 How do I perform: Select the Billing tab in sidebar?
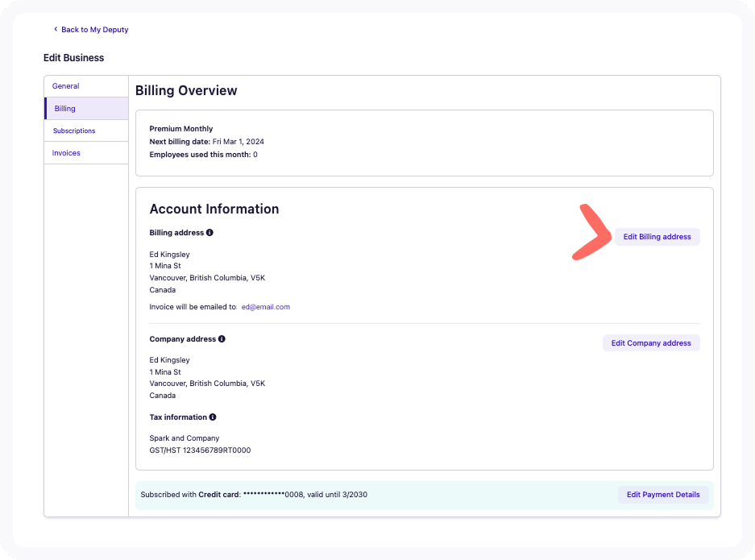point(65,109)
